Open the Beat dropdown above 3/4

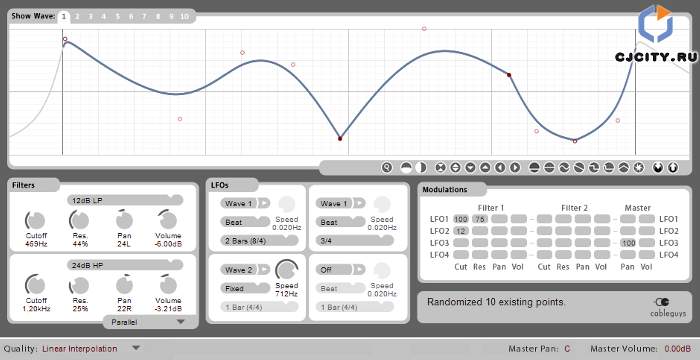point(341,222)
